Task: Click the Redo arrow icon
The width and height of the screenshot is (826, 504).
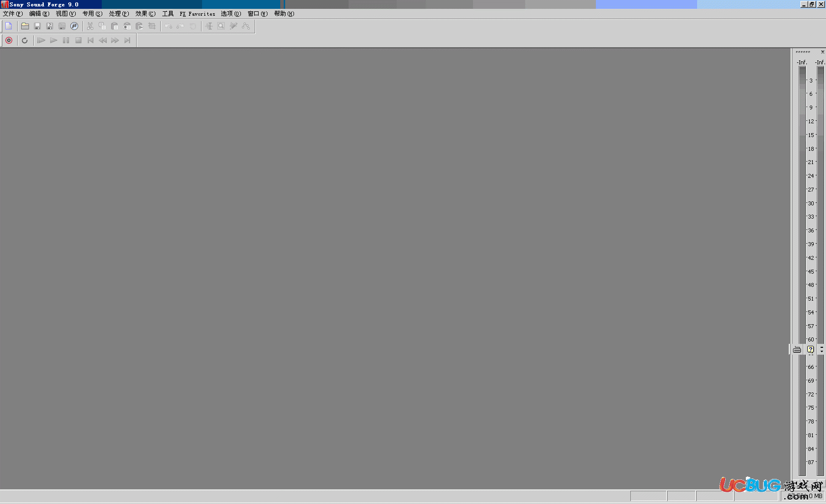Action: [x=180, y=26]
